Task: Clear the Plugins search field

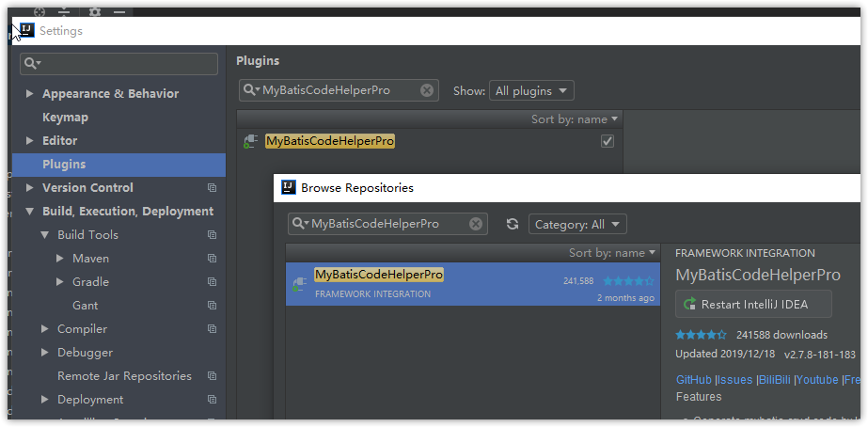Action: [427, 90]
